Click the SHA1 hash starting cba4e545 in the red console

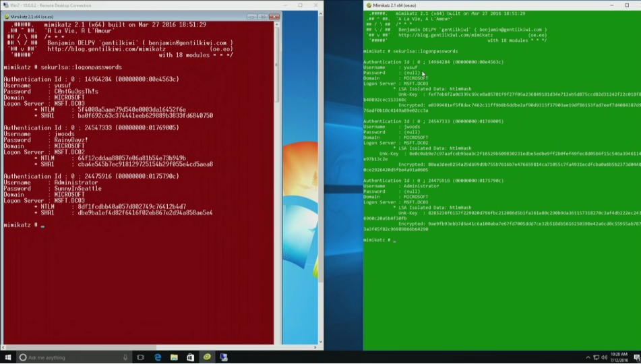145,164
